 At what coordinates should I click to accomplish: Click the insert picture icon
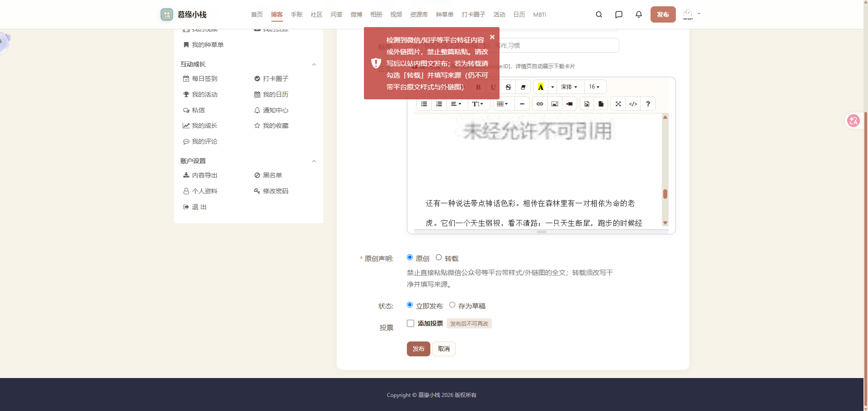click(555, 104)
